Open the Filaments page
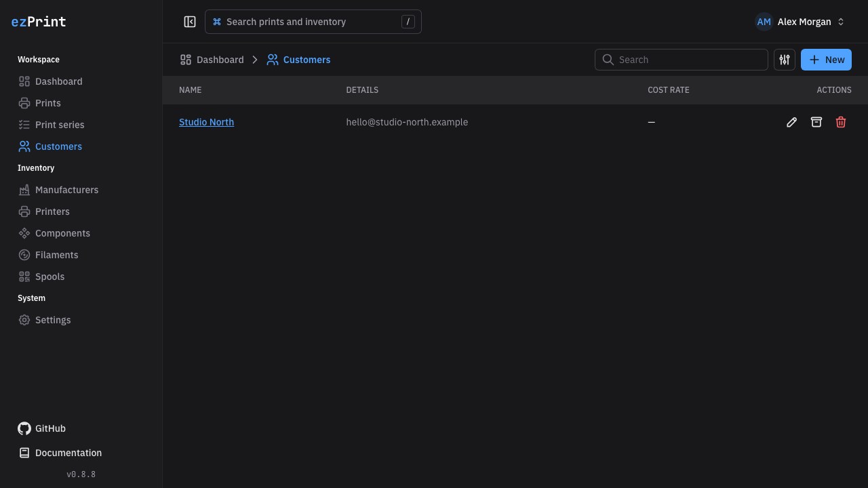Image resolution: width=868 pixels, height=488 pixels. click(81, 255)
